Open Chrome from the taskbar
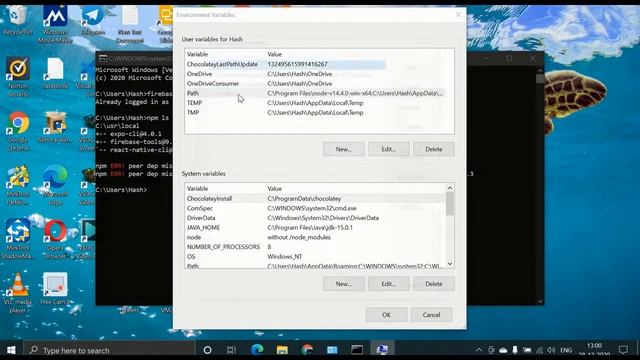 tap(307, 350)
